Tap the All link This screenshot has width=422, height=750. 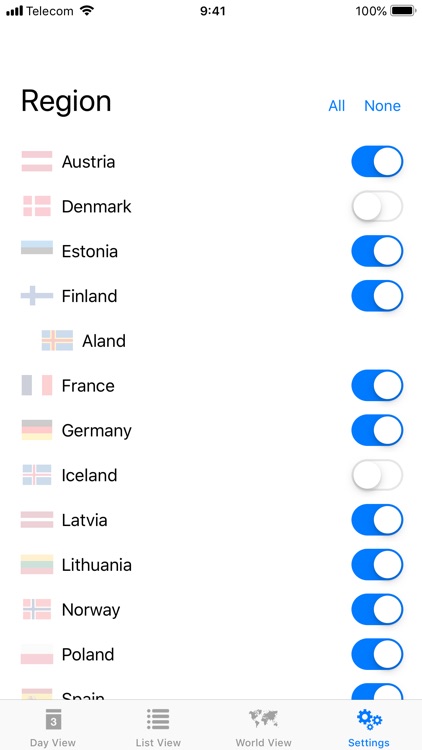pos(336,106)
